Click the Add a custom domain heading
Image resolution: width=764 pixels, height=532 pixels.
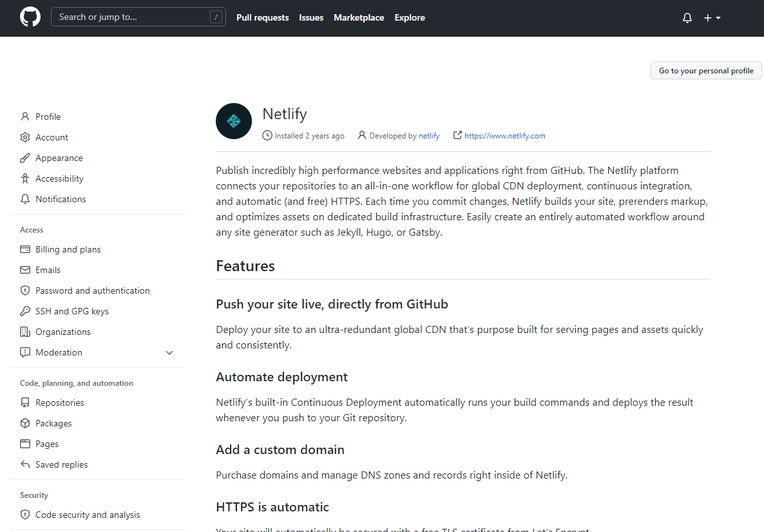click(x=280, y=450)
